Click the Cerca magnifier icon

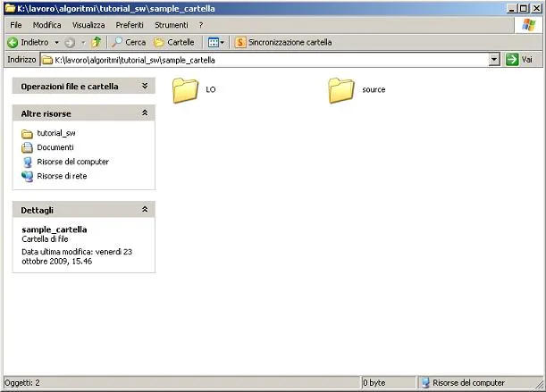coord(117,42)
